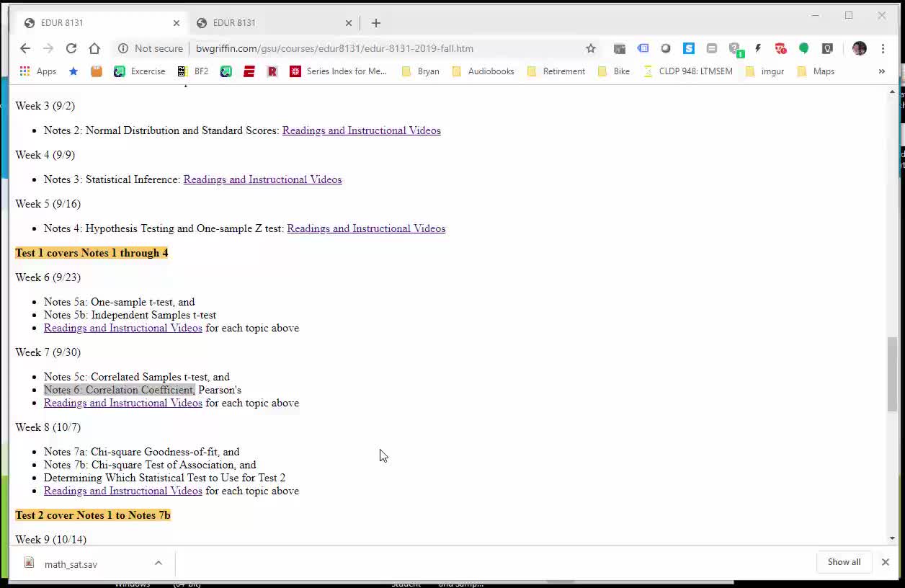Go back to the previous page

click(25, 48)
